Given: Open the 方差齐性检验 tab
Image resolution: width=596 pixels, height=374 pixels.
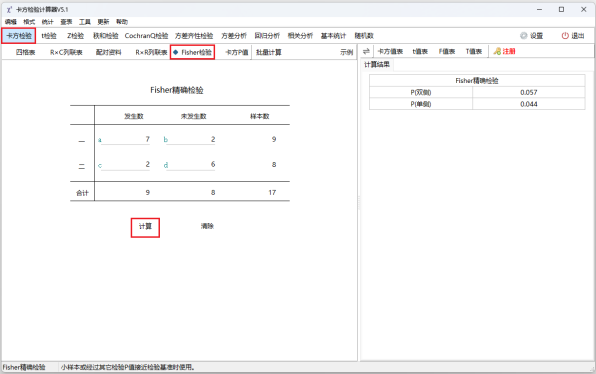Looking at the screenshot, I should tap(194, 36).
